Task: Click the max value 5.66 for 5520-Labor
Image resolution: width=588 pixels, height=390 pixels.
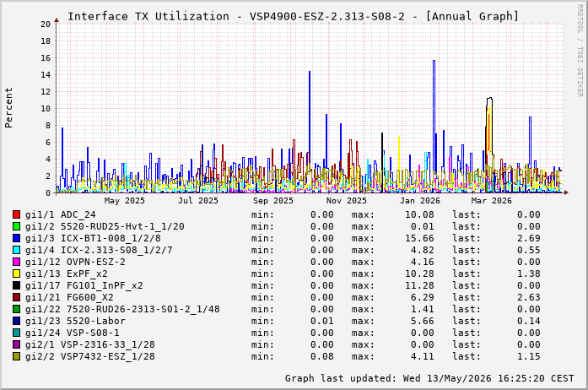Action: [x=423, y=321]
